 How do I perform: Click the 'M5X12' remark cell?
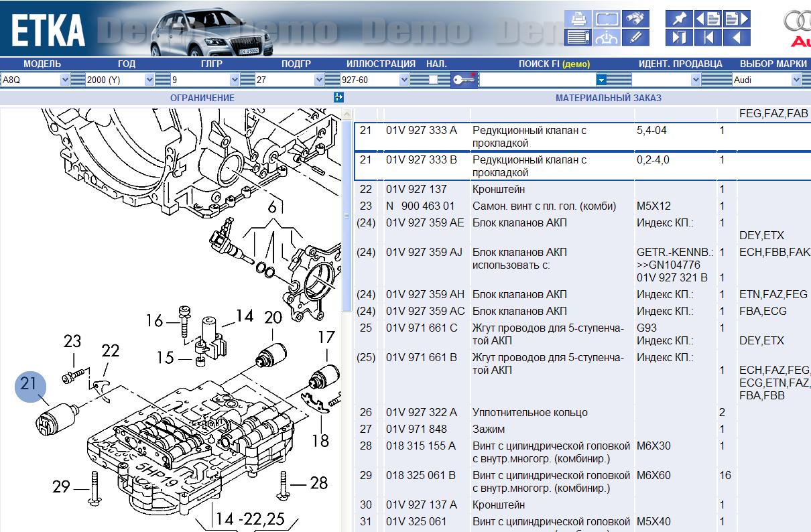tap(653, 206)
